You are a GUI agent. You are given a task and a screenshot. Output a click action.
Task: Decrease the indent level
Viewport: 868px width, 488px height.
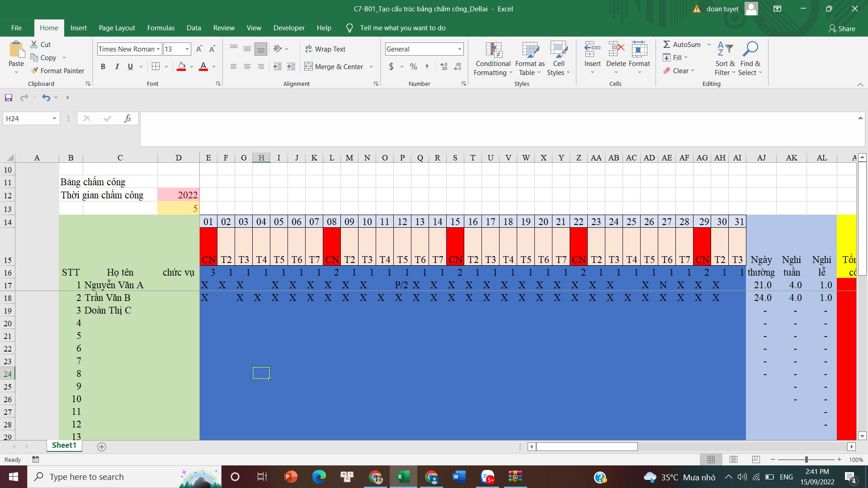click(278, 66)
